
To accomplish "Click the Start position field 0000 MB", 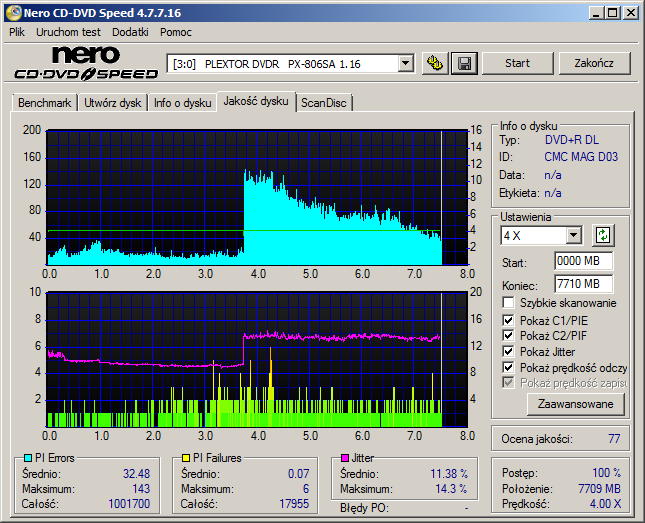I will [x=583, y=261].
